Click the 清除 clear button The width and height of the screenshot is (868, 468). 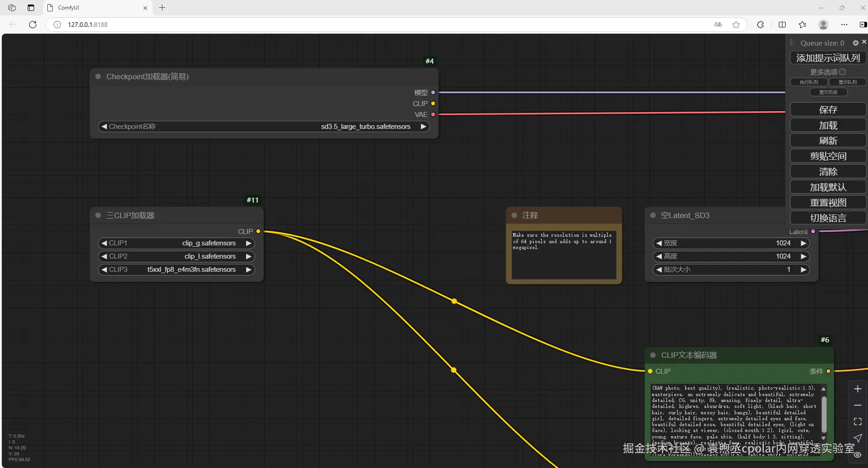[x=828, y=172]
